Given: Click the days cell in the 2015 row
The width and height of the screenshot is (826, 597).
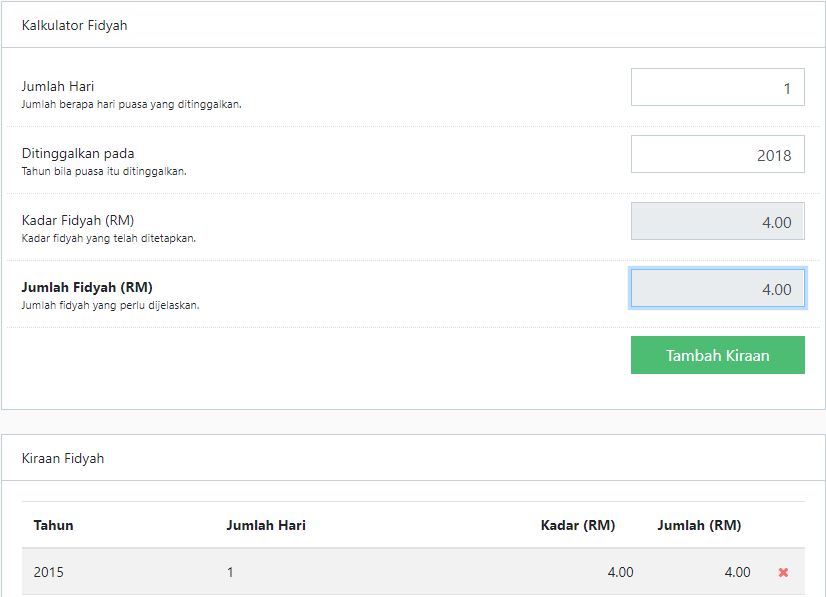Looking at the screenshot, I should coord(230,572).
